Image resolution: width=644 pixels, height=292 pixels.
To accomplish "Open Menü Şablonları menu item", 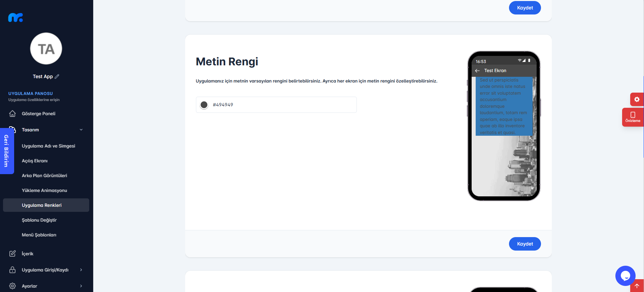I will (39, 235).
